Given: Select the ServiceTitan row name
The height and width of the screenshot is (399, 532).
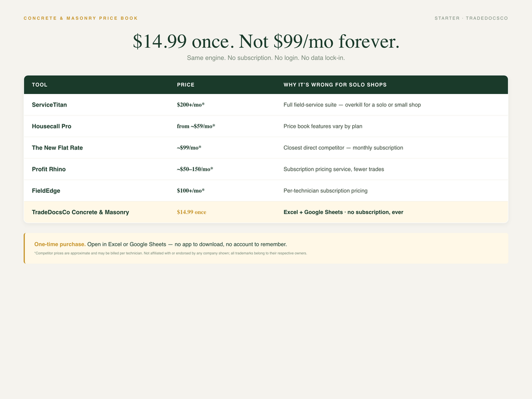Looking at the screenshot, I should point(49,105).
